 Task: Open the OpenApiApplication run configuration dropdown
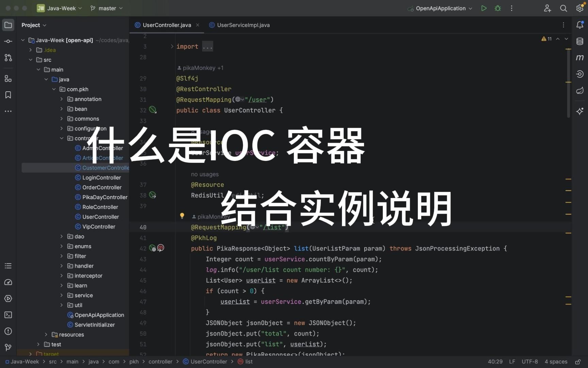click(x=440, y=8)
